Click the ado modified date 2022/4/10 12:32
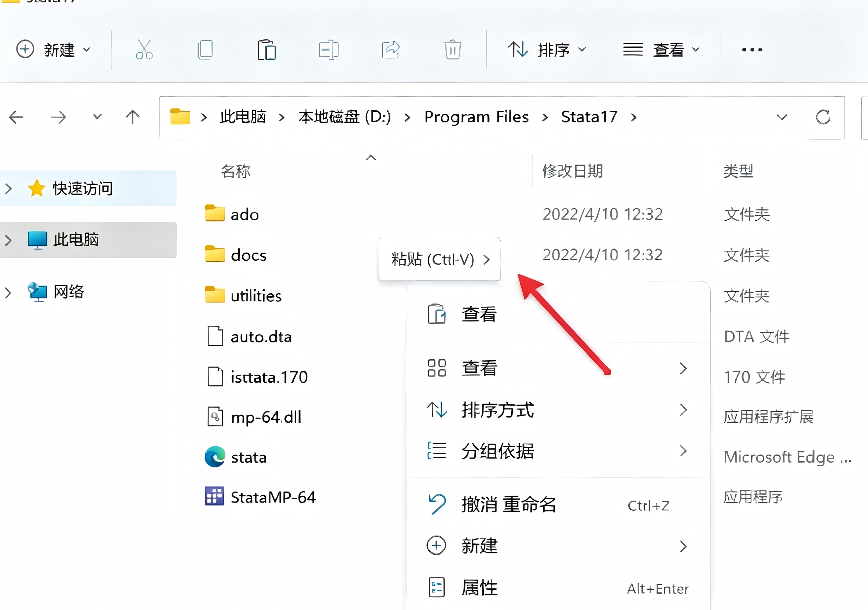This screenshot has height=610, width=868. pos(603,214)
